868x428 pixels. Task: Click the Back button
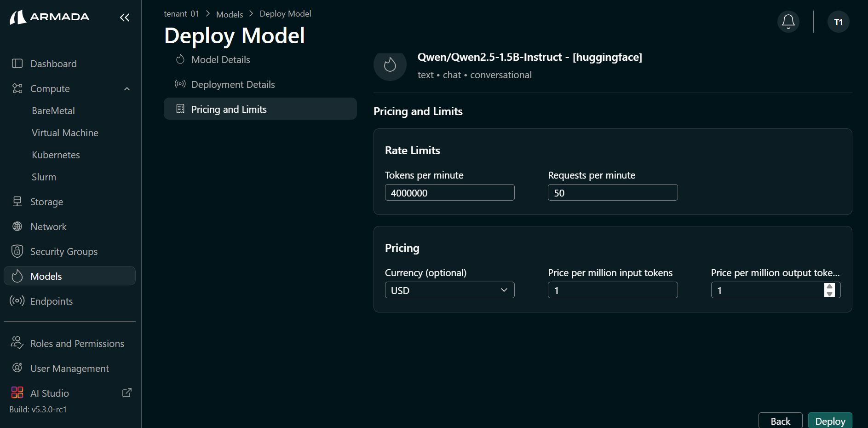[780, 421]
